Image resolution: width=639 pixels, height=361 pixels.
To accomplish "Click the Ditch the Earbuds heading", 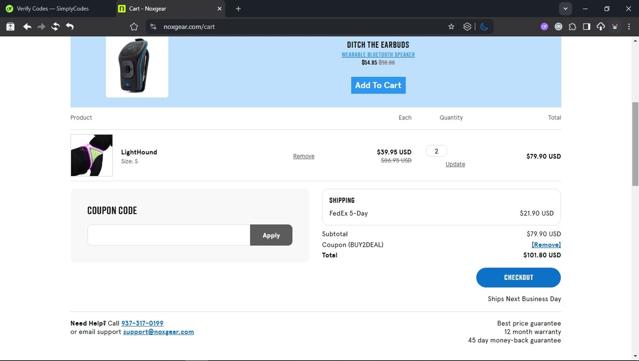I will click(x=378, y=45).
